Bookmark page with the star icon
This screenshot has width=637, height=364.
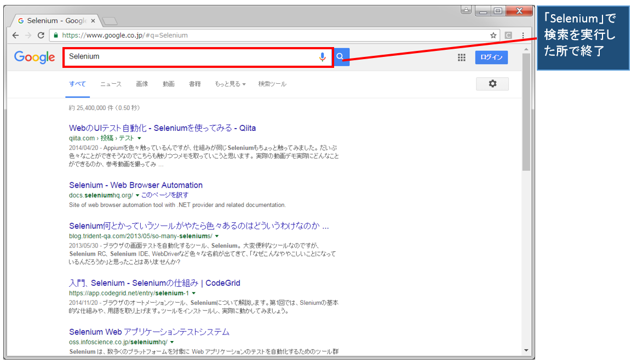(493, 35)
